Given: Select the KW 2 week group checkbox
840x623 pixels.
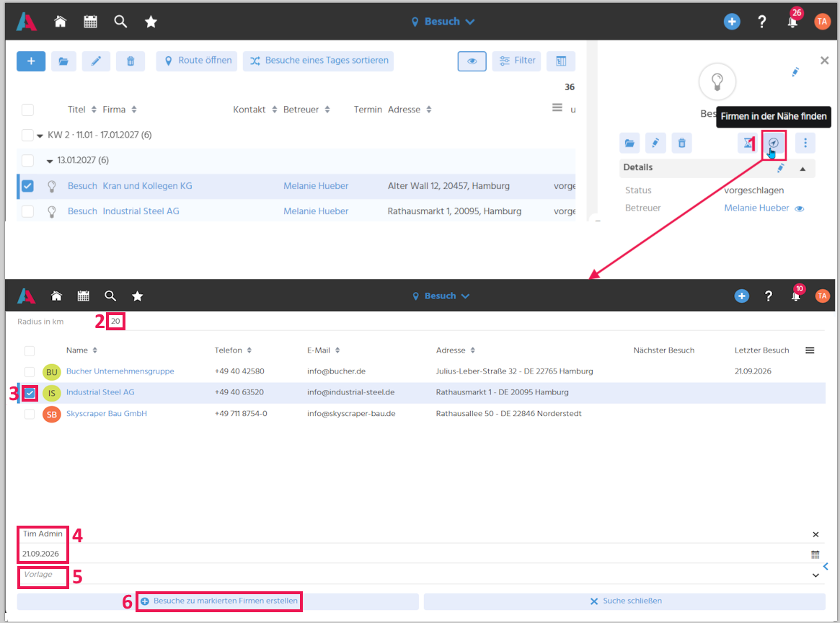Looking at the screenshot, I should point(28,135).
